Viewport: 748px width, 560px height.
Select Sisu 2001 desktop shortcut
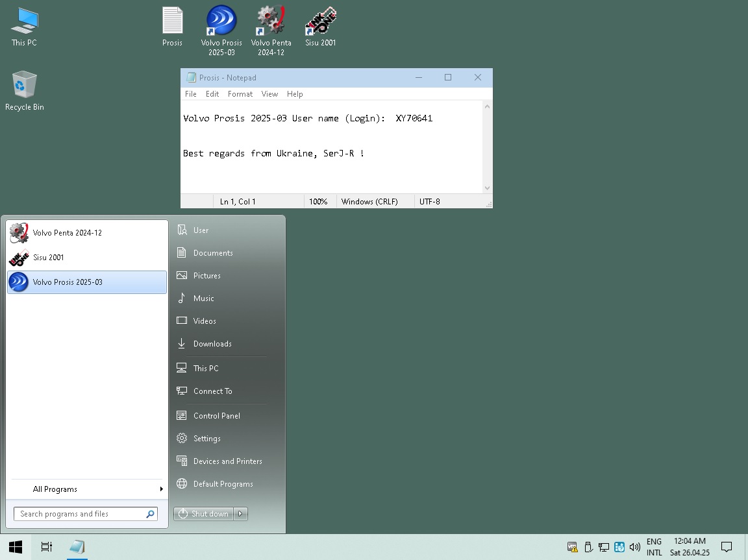pos(321,27)
